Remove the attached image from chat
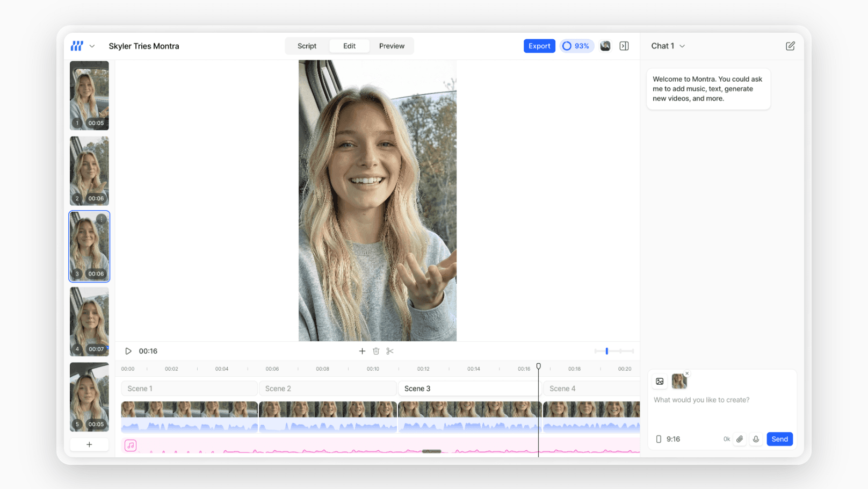Viewport: 868px width, 489px height. pyautogui.click(x=687, y=373)
